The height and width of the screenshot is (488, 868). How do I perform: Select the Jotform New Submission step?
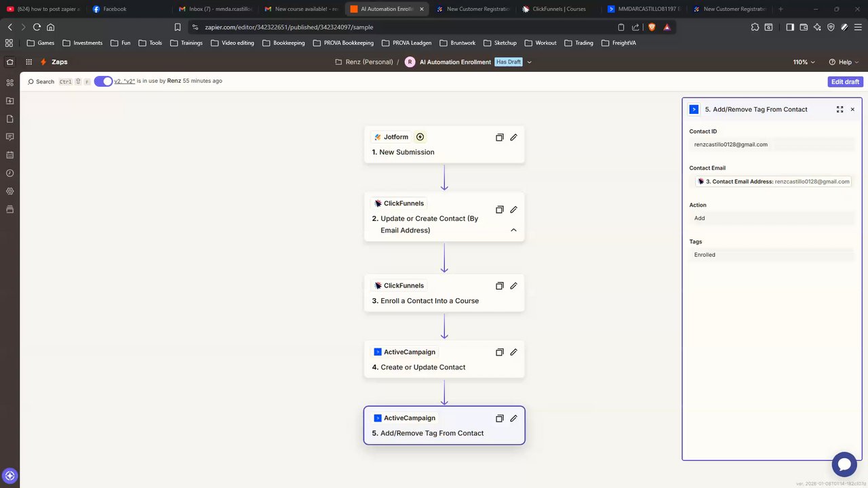[444, 144]
